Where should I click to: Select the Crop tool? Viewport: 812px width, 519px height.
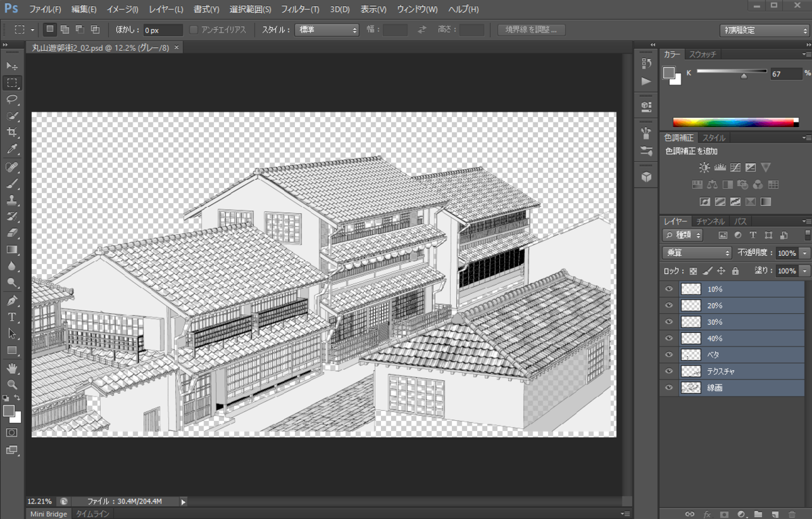(x=12, y=133)
